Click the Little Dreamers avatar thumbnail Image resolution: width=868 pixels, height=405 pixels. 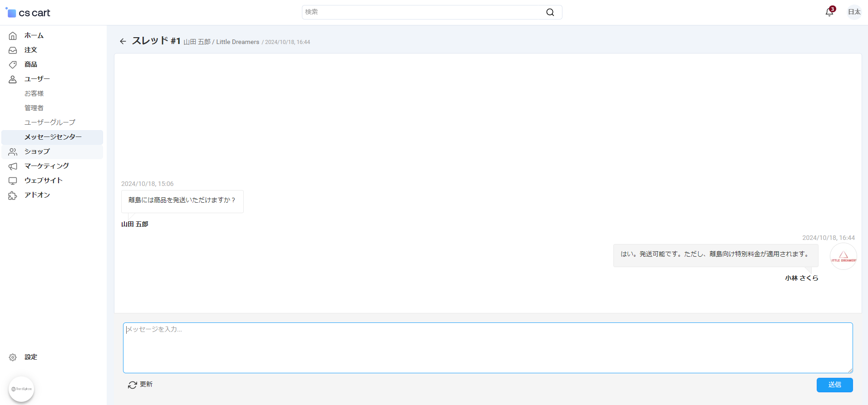tap(843, 257)
